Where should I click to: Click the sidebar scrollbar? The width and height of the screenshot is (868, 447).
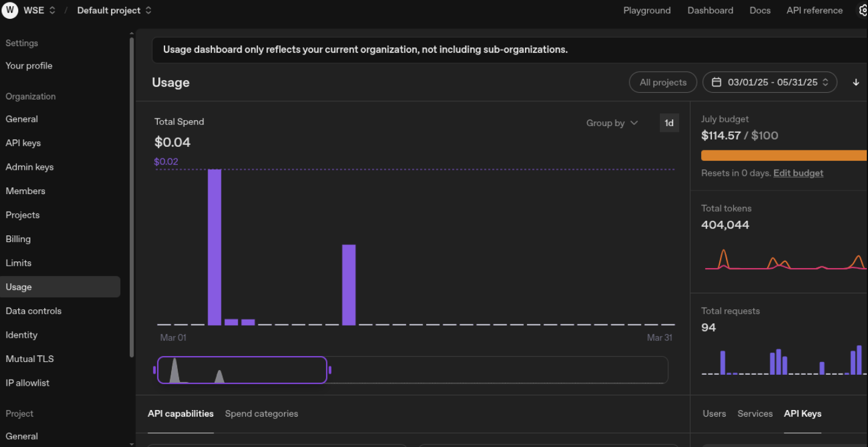129,182
